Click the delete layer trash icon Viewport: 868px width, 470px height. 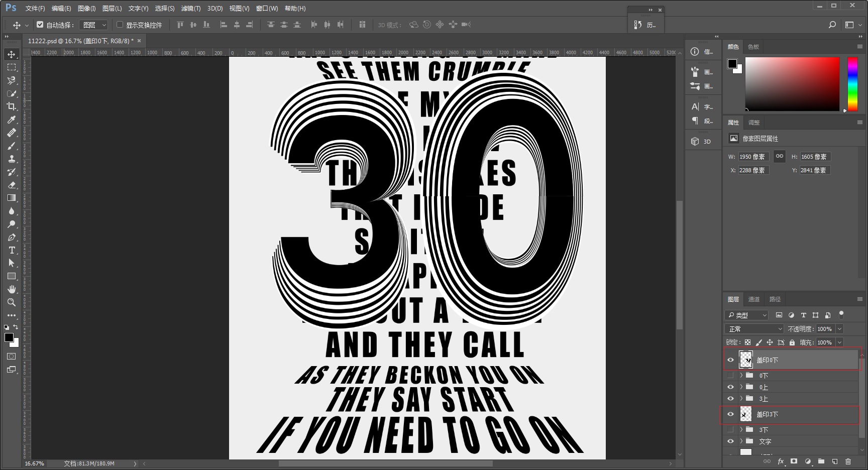848,461
